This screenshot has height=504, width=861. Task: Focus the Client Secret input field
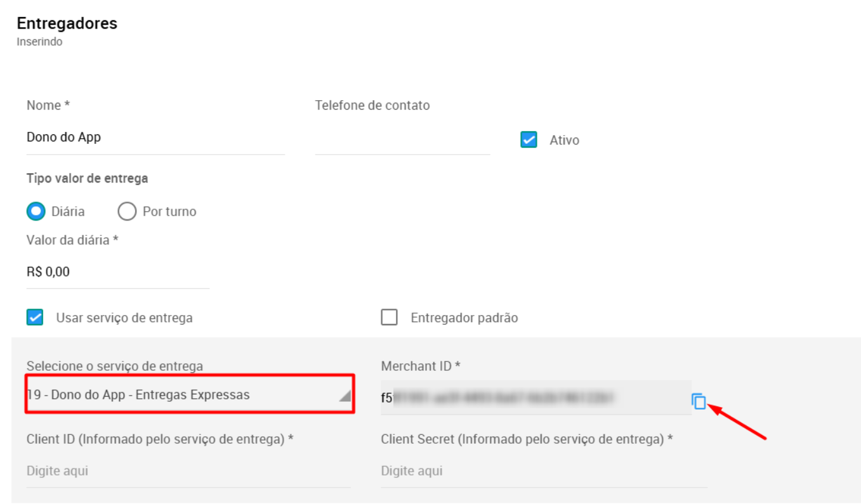[543, 471]
